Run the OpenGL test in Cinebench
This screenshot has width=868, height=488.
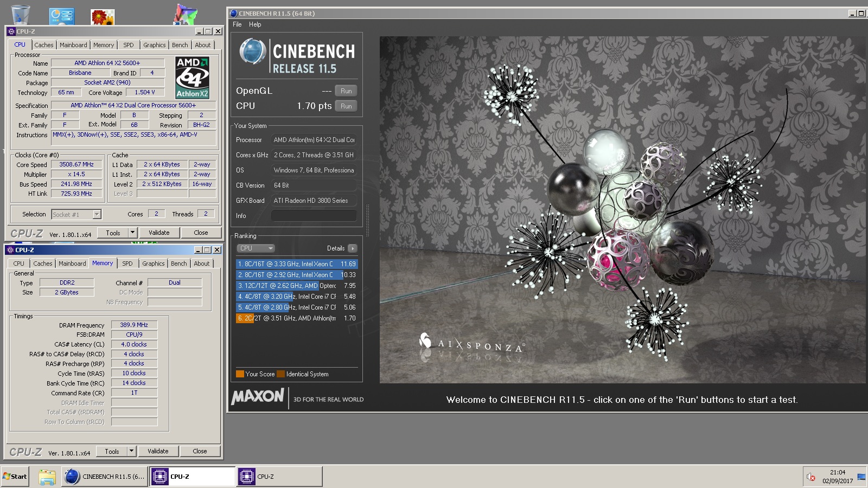click(346, 91)
